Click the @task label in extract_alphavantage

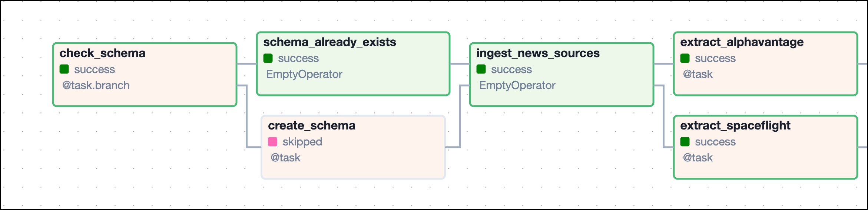coord(698,74)
